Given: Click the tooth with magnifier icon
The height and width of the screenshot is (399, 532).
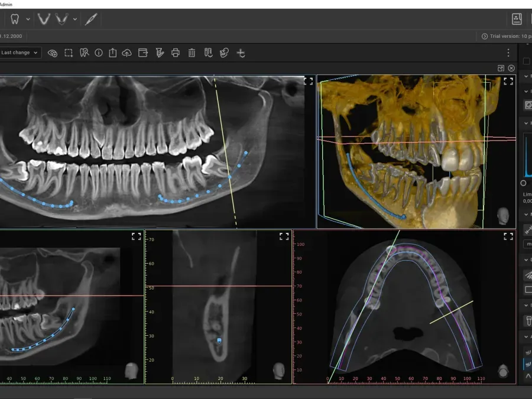Looking at the screenshot, I should coord(84,53).
